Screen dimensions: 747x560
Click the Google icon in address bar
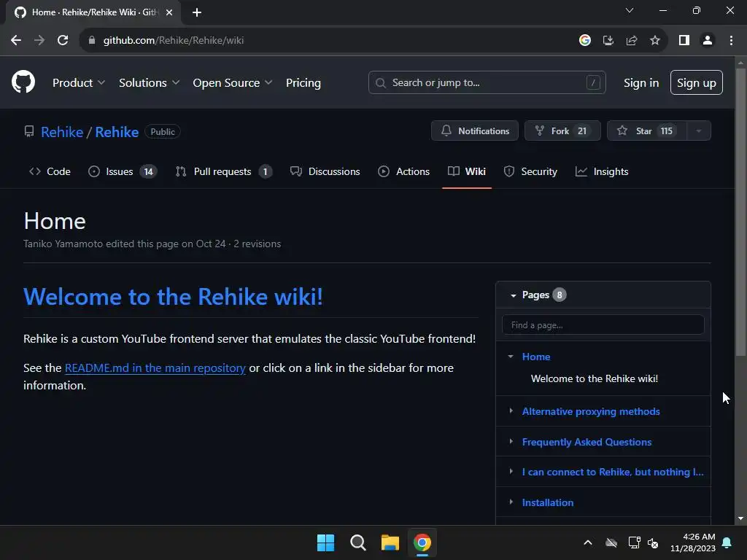tap(584, 41)
